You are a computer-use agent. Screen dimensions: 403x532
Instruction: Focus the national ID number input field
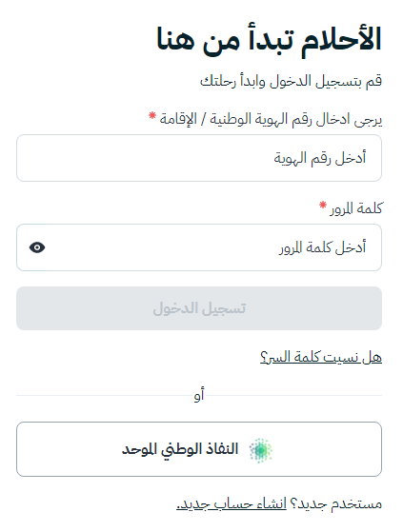click(x=199, y=158)
